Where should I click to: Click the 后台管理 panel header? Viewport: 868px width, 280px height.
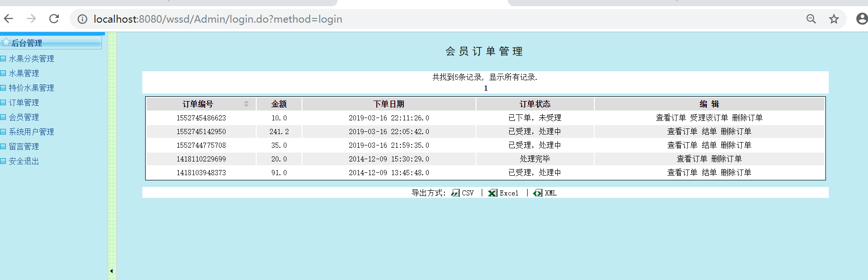51,42
